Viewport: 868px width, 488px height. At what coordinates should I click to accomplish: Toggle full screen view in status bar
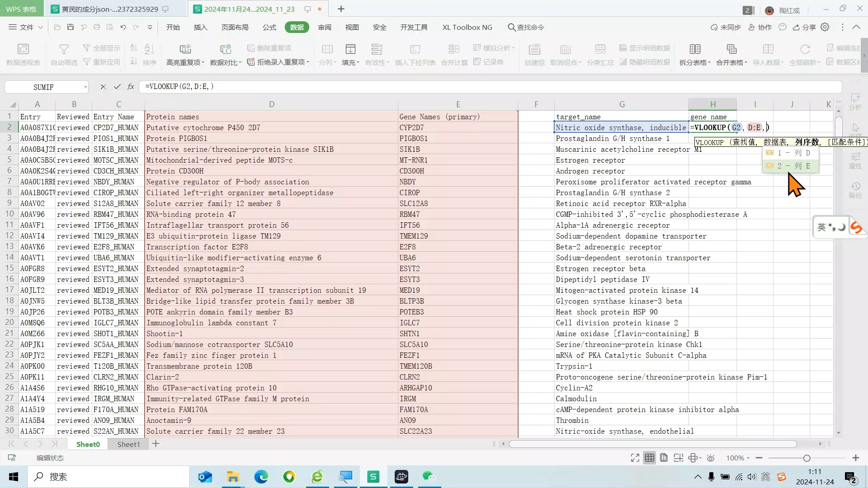[x=635, y=458]
